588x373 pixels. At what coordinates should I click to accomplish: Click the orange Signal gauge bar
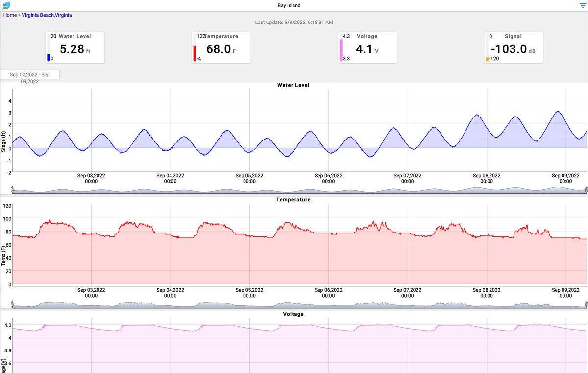pos(486,58)
